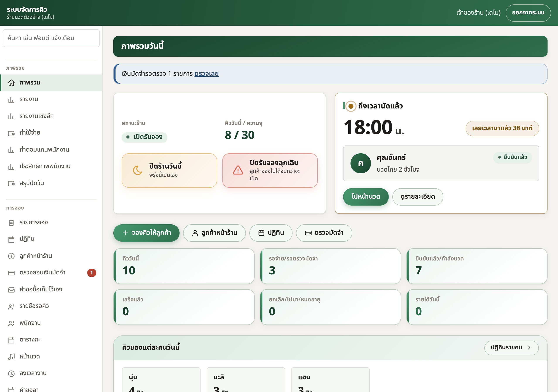Click the home icon beside ภาพรวม
558x392 pixels.
[x=11, y=83]
